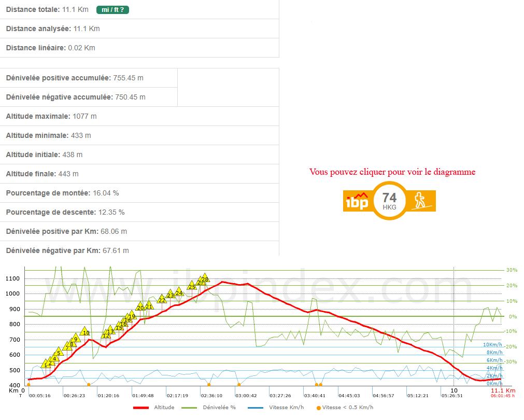524x420 pixels.
Task: Click the 01:20:16 time label on the axis
Action: pyautogui.click(x=108, y=396)
